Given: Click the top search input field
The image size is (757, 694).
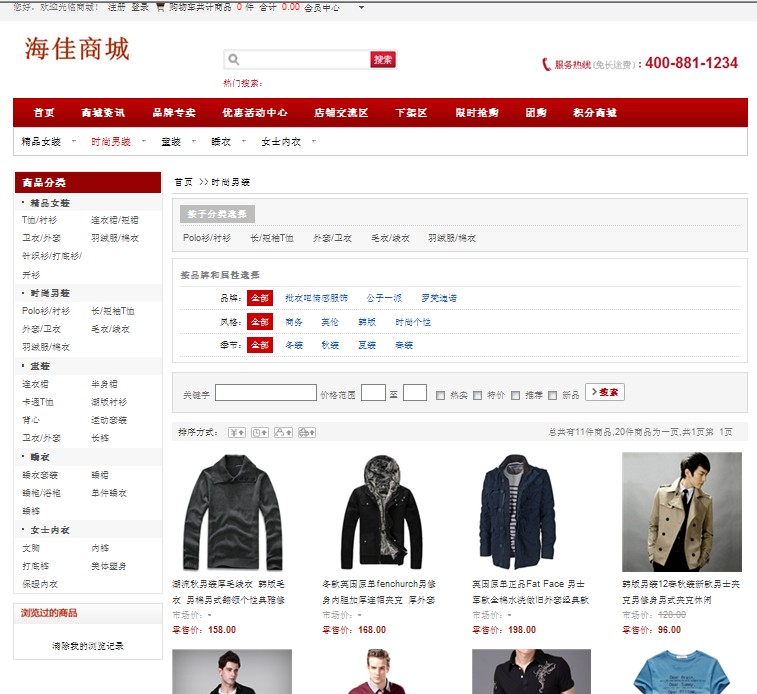Looking at the screenshot, I should pos(304,60).
